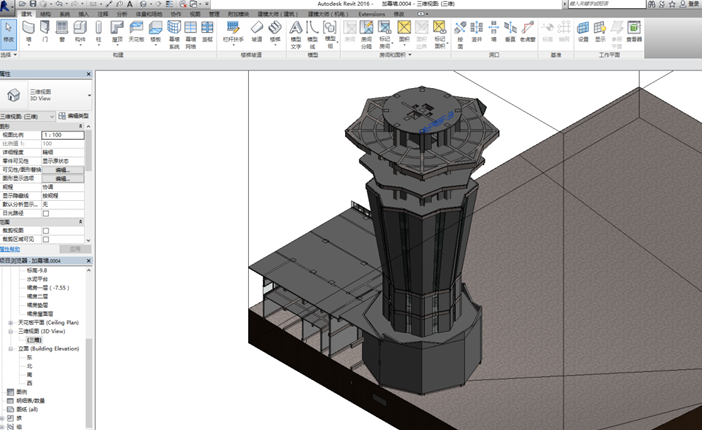Click the 编辑类型 (Edit Type) button
The width and height of the screenshot is (702, 430).
(x=73, y=117)
